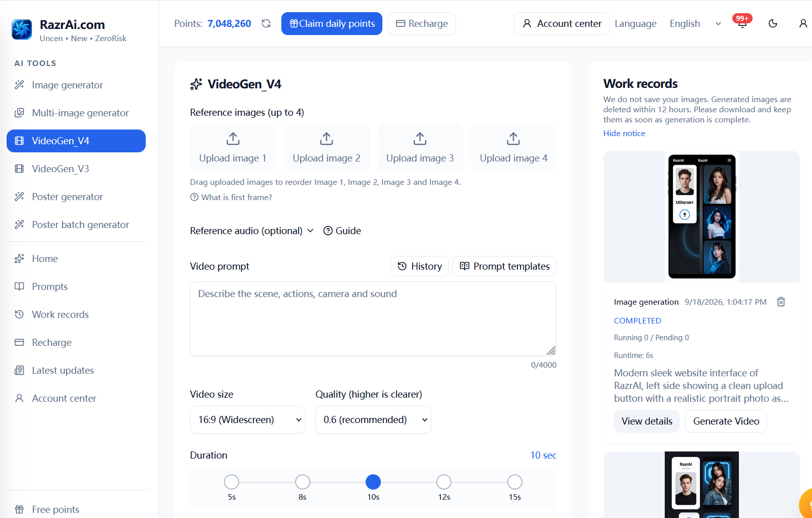This screenshot has width=812, height=518.
Task: Open the first work record phone thumbnail
Action: [702, 217]
